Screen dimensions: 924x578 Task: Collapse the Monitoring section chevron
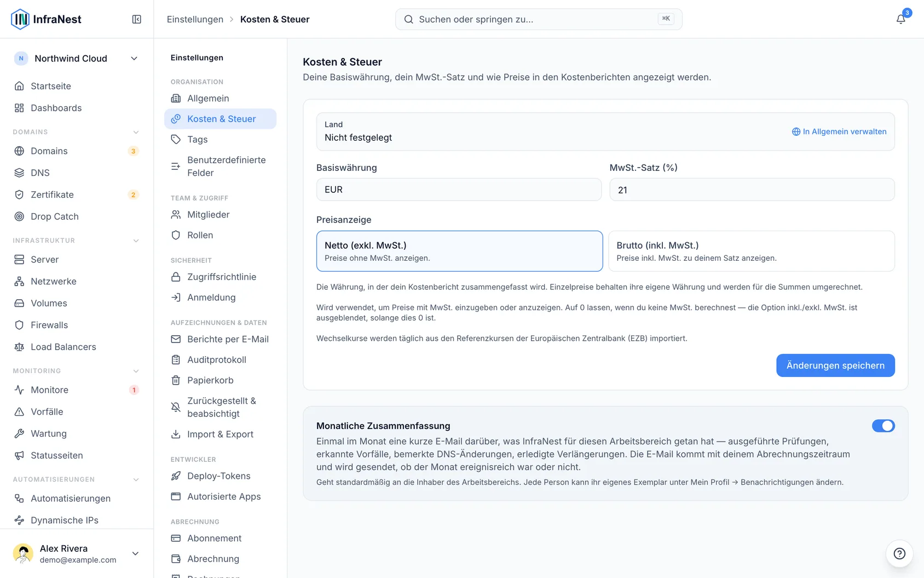click(x=136, y=371)
